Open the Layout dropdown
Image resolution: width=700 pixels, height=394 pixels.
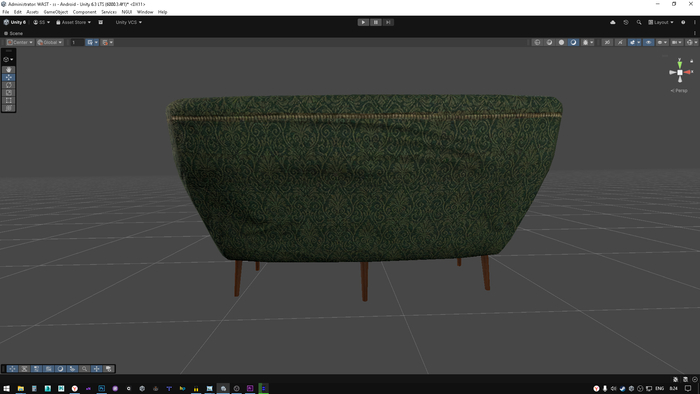click(661, 22)
